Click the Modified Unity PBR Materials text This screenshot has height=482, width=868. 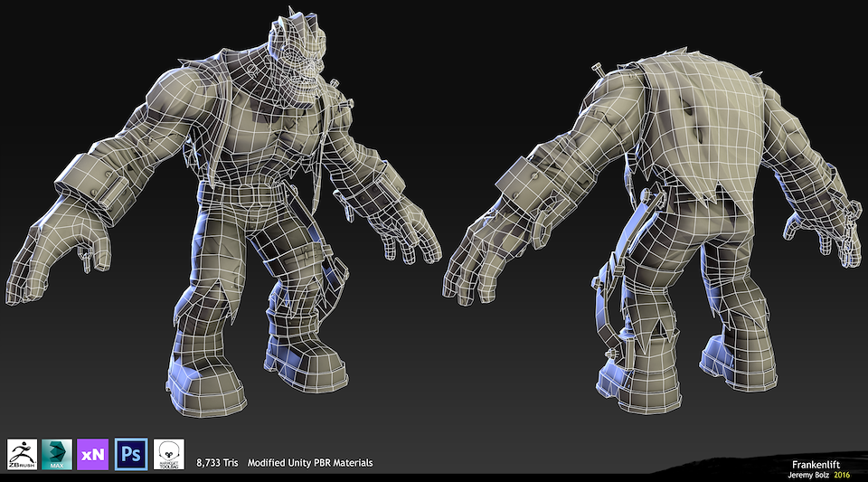(310, 463)
